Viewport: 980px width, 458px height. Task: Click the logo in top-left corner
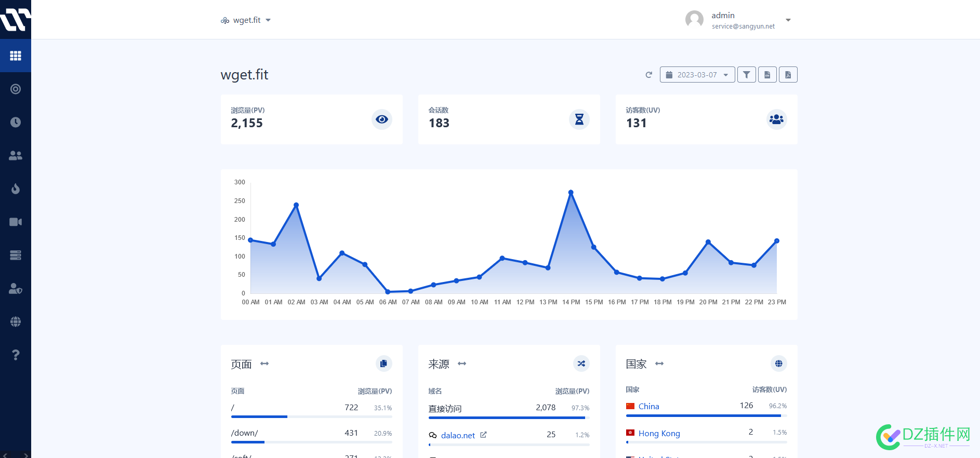[x=15, y=20]
